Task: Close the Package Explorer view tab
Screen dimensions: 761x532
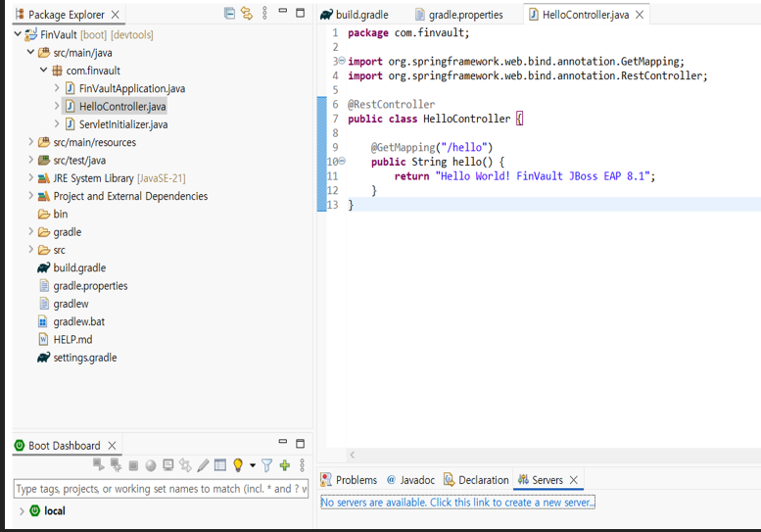Action: [x=115, y=15]
